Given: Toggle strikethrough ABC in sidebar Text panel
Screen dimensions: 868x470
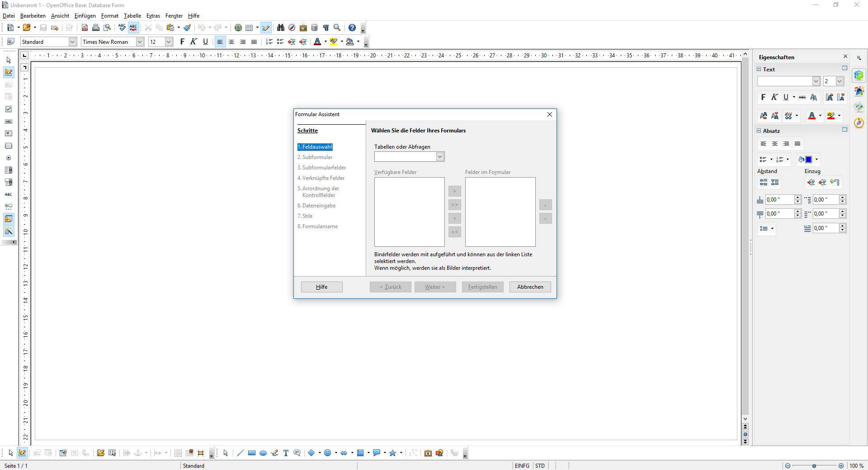Looking at the screenshot, I should [802, 97].
